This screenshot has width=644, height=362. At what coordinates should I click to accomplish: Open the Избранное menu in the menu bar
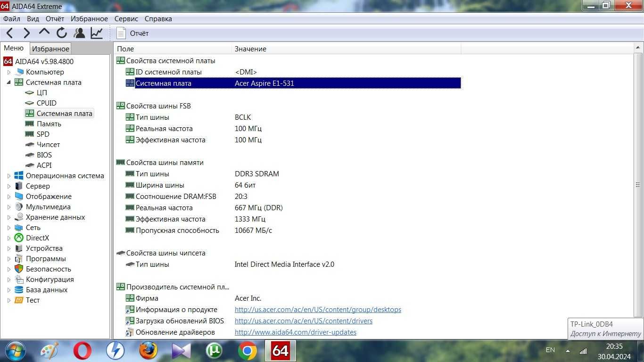89,19
